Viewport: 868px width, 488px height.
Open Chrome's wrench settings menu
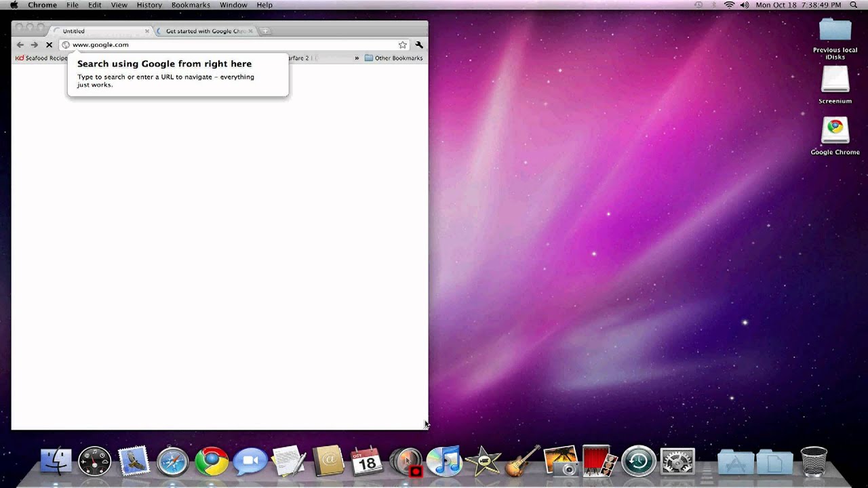pos(419,45)
